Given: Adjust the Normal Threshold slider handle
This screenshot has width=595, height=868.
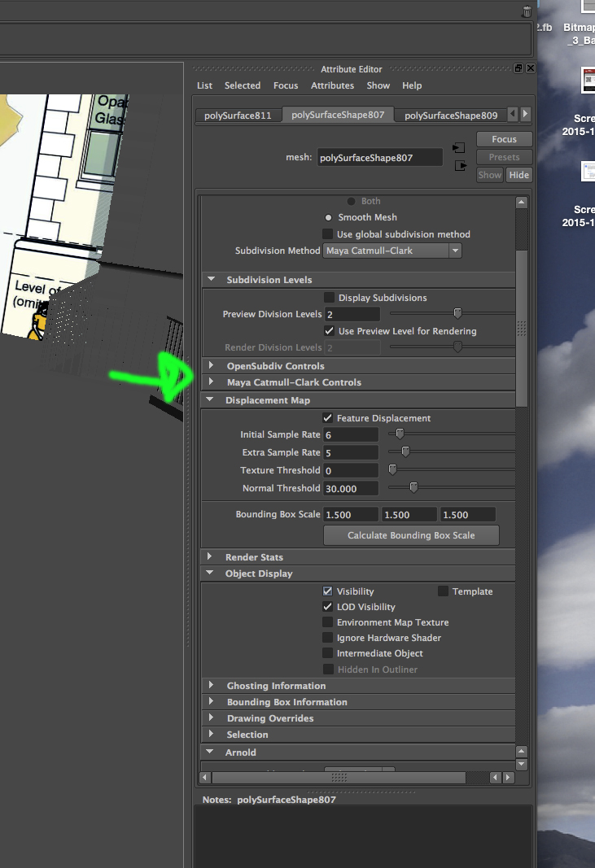Looking at the screenshot, I should pos(413,487).
